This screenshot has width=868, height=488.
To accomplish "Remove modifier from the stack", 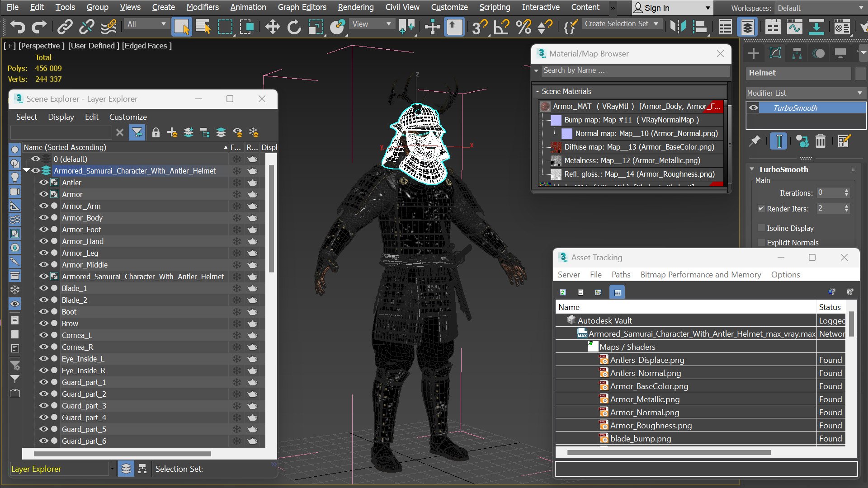I will (x=821, y=141).
